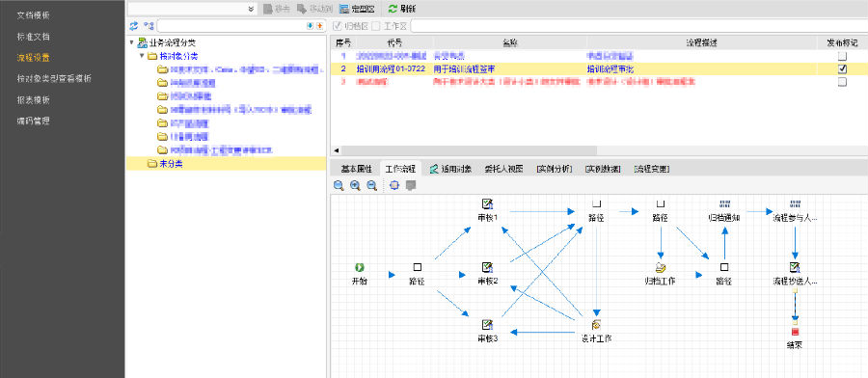This screenshot has height=378, width=868.
Task: Open the 委托人视图 tab
Action: (x=503, y=169)
